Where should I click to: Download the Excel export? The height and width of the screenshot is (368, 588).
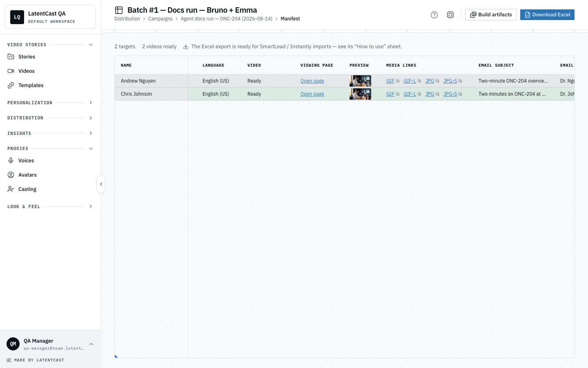pyautogui.click(x=547, y=15)
